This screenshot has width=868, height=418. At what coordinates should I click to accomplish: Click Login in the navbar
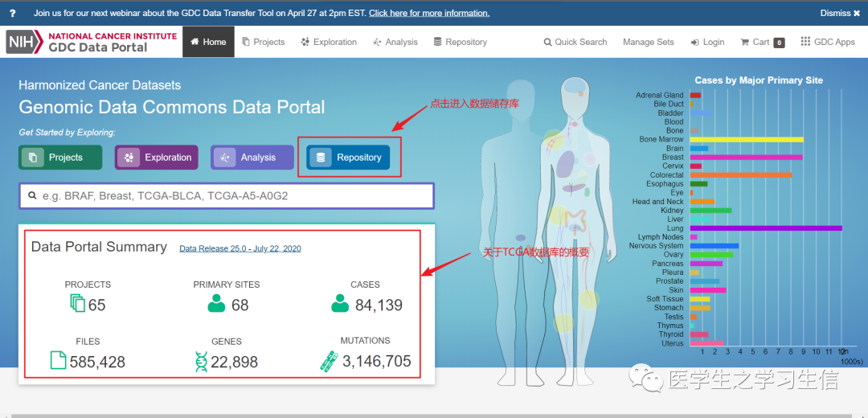click(x=707, y=42)
